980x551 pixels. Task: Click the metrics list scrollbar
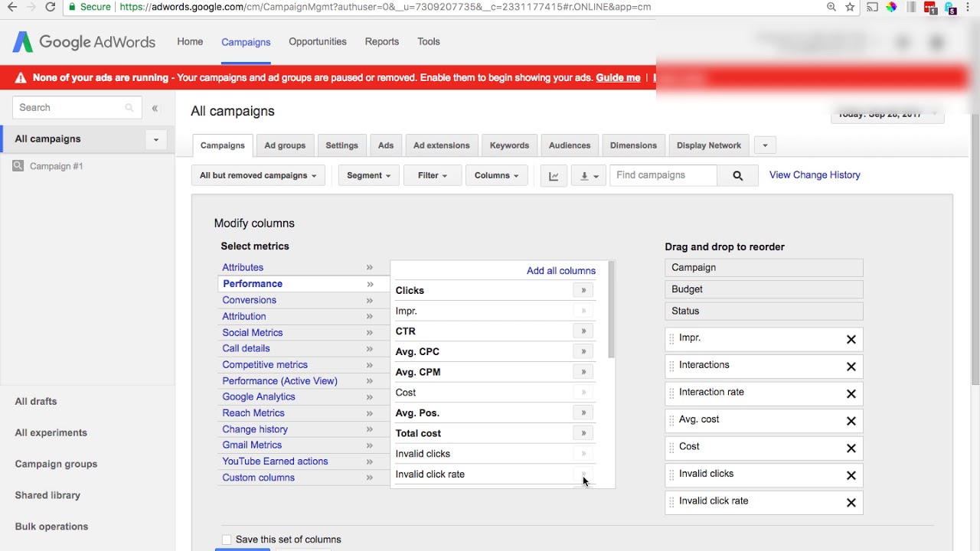click(611, 310)
